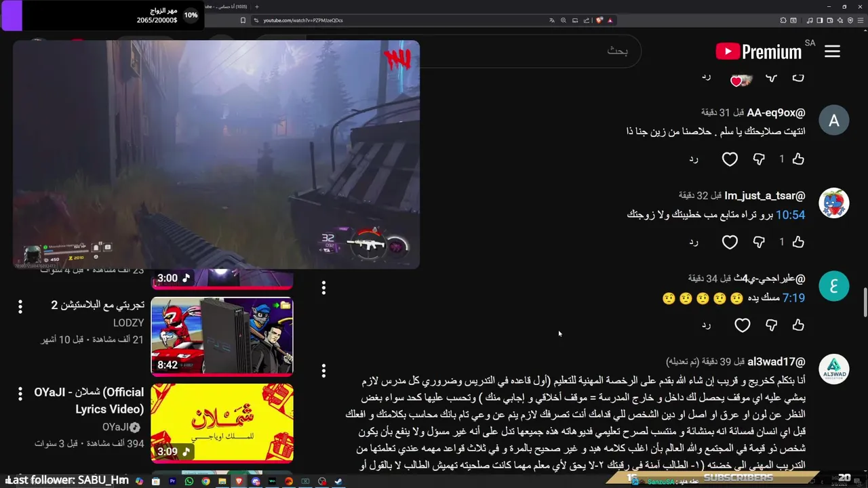The height and width of the screenshot is (488, 868).
Task: Open a new browser tab
Action: (x=256, y=7)
